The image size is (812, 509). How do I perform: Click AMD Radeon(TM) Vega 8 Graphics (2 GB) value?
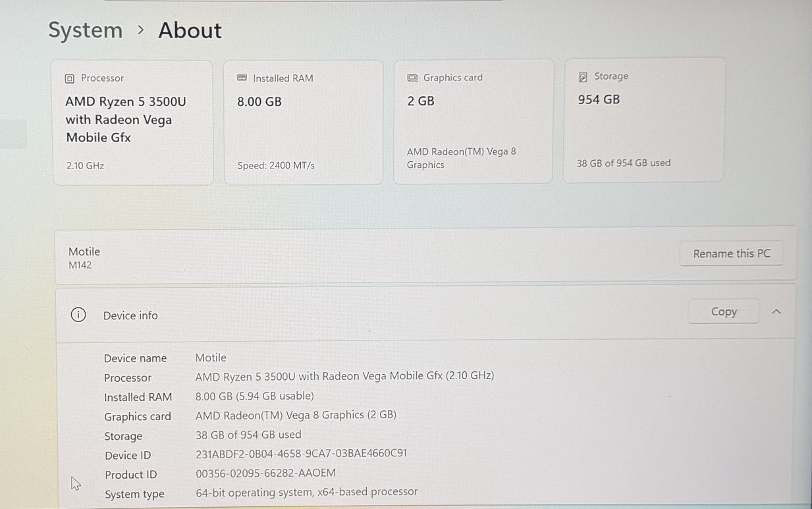tap(296, 415)
